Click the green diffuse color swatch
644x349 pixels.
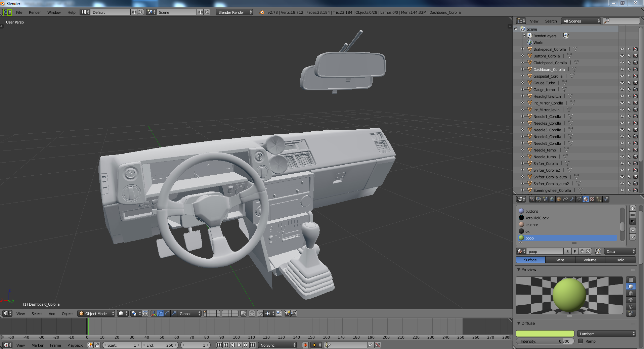pos(545,334)
